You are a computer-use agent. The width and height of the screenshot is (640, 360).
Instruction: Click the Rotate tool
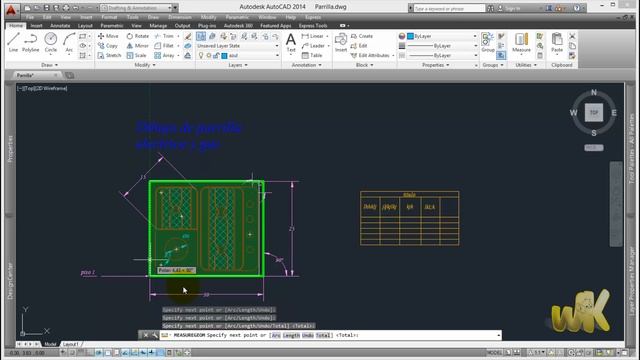138,36
